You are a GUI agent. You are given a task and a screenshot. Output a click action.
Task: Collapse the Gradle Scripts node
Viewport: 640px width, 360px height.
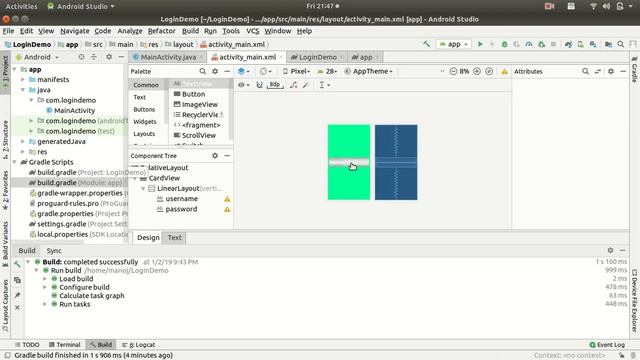[15, 162]
